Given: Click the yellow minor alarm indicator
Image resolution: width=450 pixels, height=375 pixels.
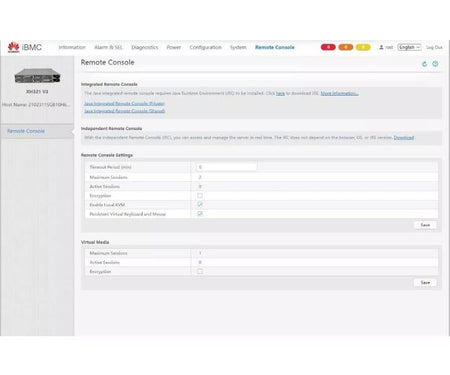Looking at the screenshot, I should [x=363, y=47].
